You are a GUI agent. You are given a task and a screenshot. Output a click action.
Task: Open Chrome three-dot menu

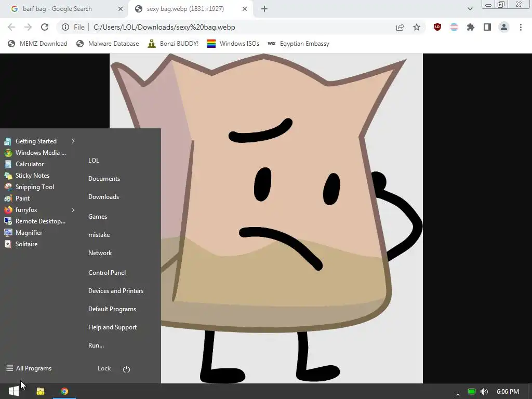pyautogui.click(x=521, y=27)
